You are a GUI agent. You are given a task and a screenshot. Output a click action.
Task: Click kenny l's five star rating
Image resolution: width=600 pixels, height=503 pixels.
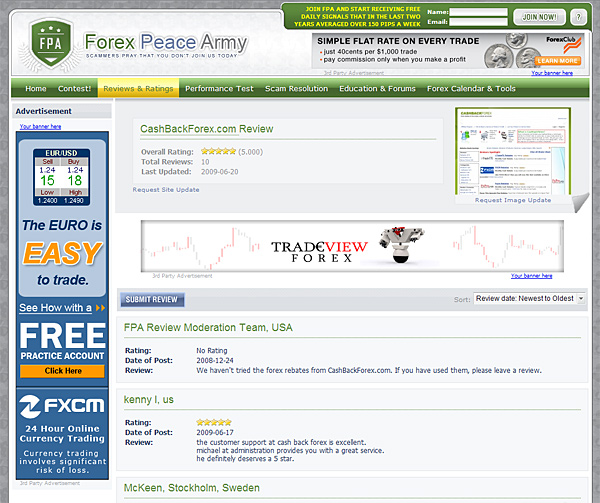pyautogui.click(x=214, y=422)
